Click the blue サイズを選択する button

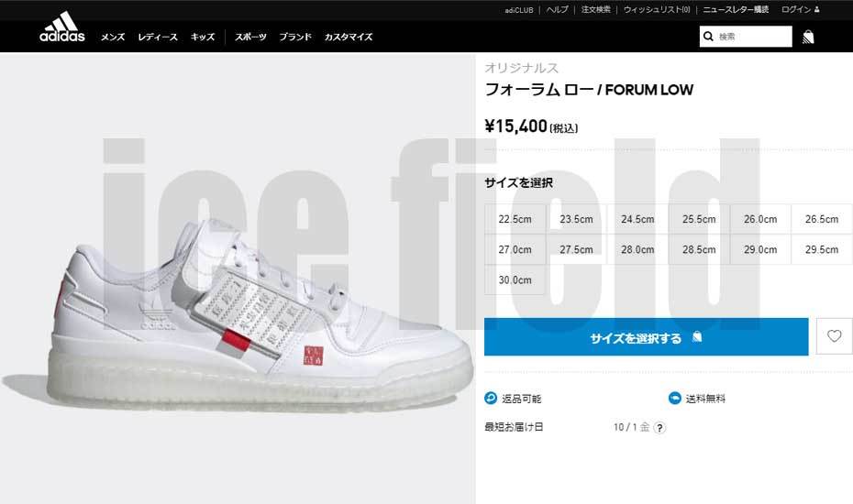(647, 337)
